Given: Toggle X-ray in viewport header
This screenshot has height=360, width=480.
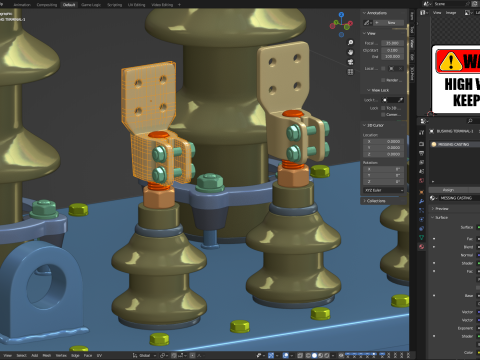Looking at the screenshot, I should (300, 355).
